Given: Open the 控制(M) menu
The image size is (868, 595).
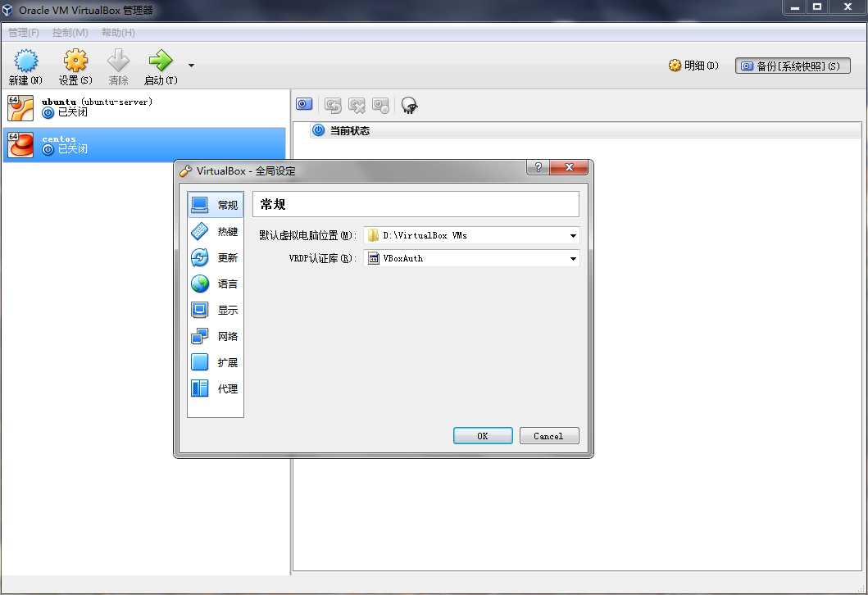Looking at the screenshot, I should tap(70, 33).
